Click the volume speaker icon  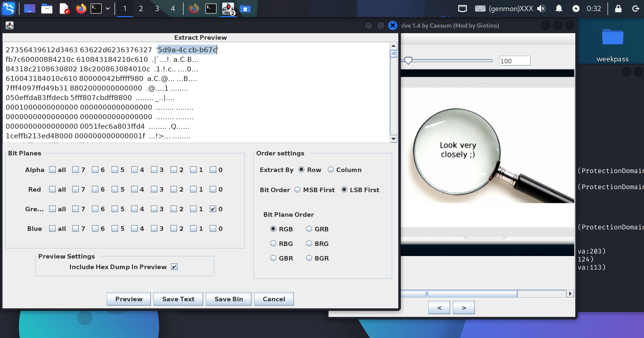click(541, 9)
